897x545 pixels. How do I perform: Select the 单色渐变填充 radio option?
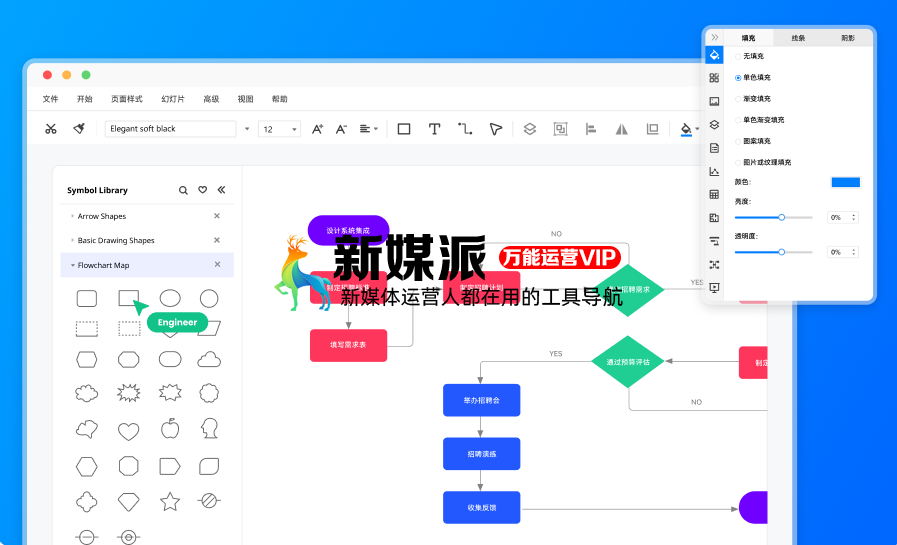point(738,120)
